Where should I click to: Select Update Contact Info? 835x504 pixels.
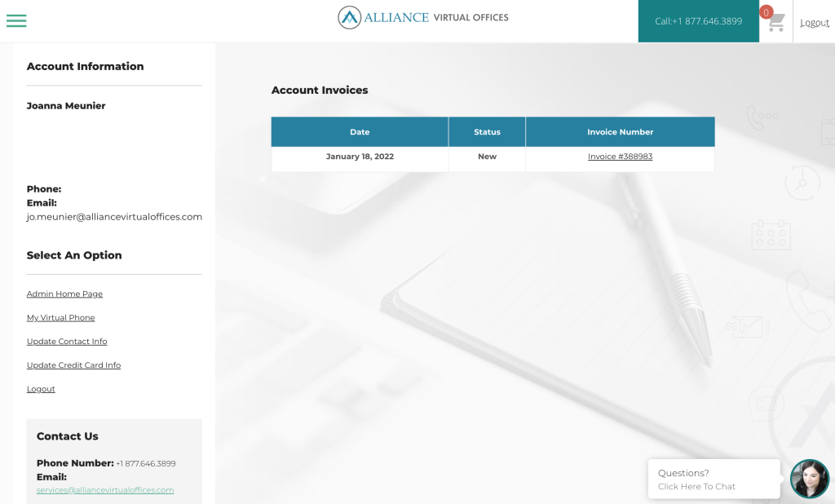[x=67, y=342]
